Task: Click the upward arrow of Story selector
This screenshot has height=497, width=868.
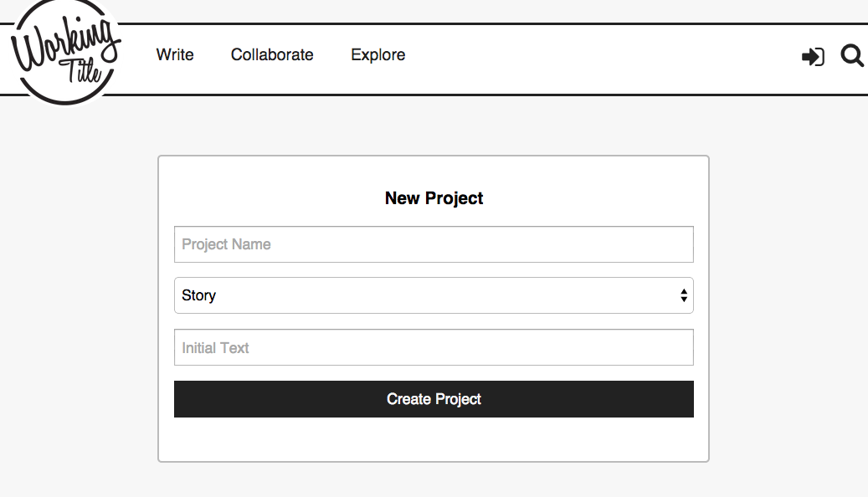Action: (x=684, y=291)
